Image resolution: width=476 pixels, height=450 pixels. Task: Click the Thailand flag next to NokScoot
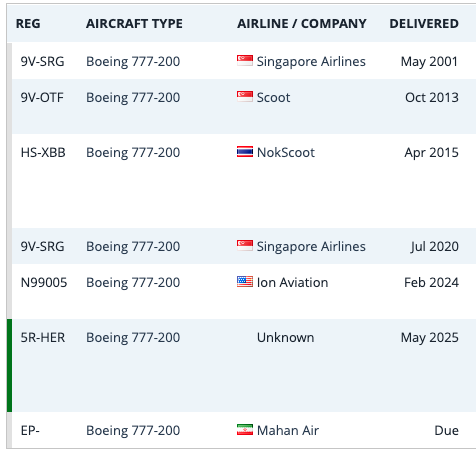pyautogui.click(x=245, y=152)
